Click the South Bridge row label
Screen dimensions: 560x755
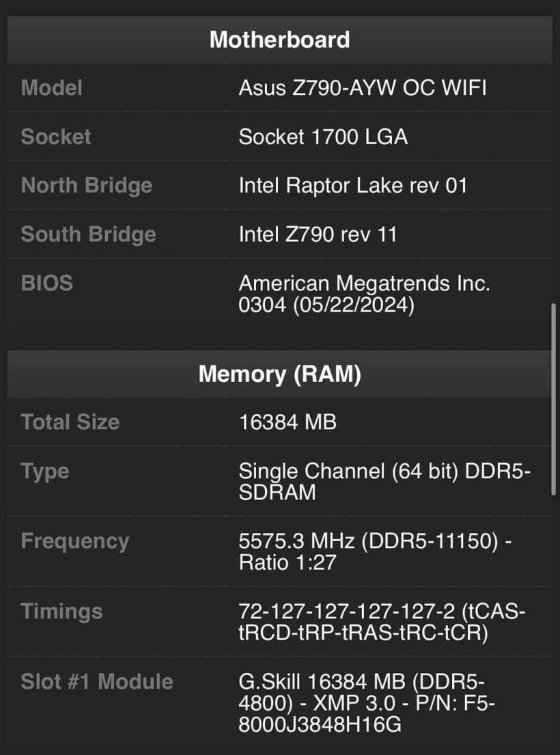[x=89, y=234]
